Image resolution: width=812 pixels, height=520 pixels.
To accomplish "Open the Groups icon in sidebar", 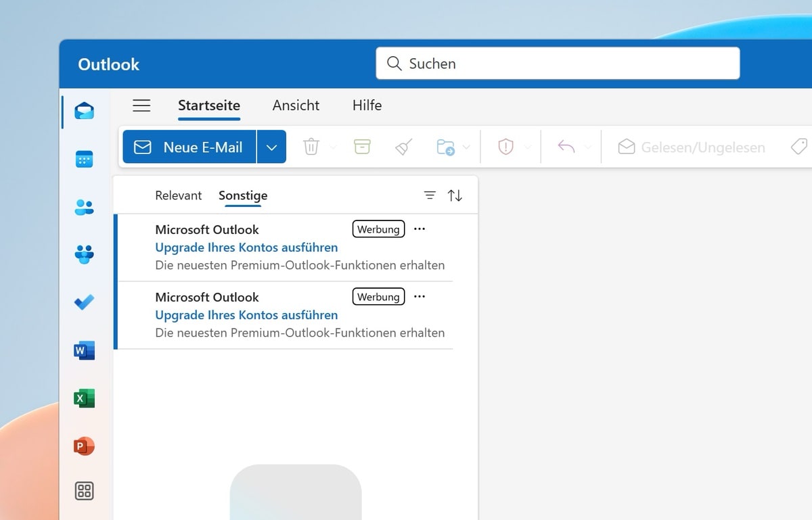I will (x=84, y=255).
